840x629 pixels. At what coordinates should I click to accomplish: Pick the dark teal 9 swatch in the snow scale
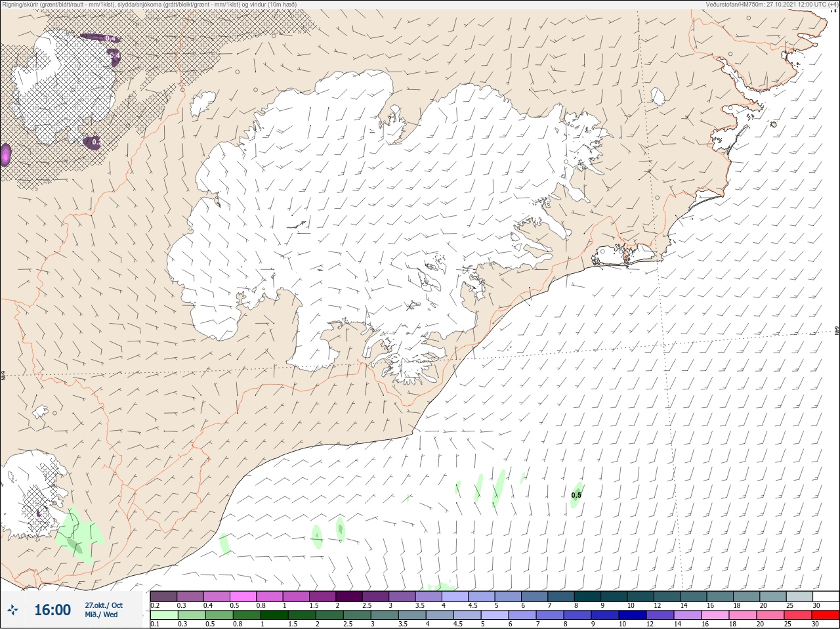614,596
